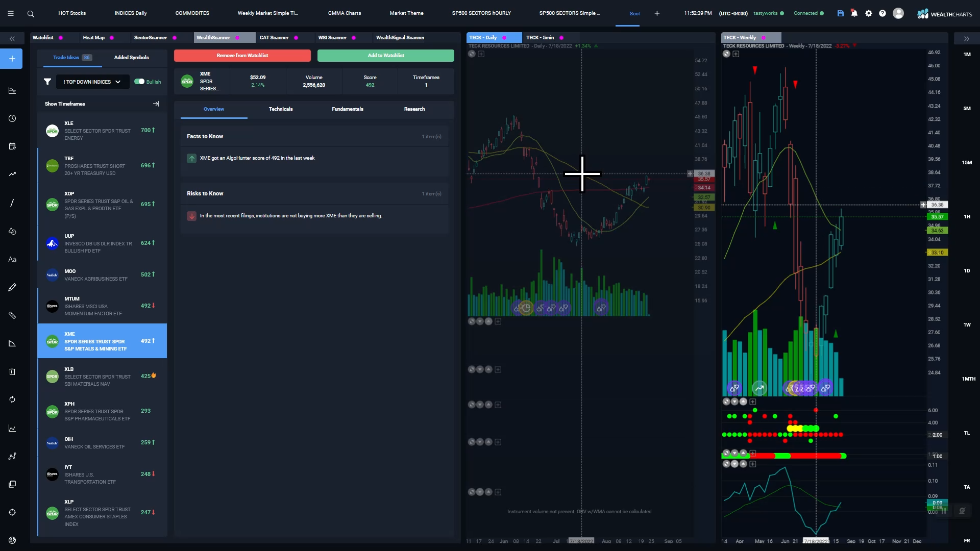Select the ruler measure tool in left sidebar

point(12,315)
